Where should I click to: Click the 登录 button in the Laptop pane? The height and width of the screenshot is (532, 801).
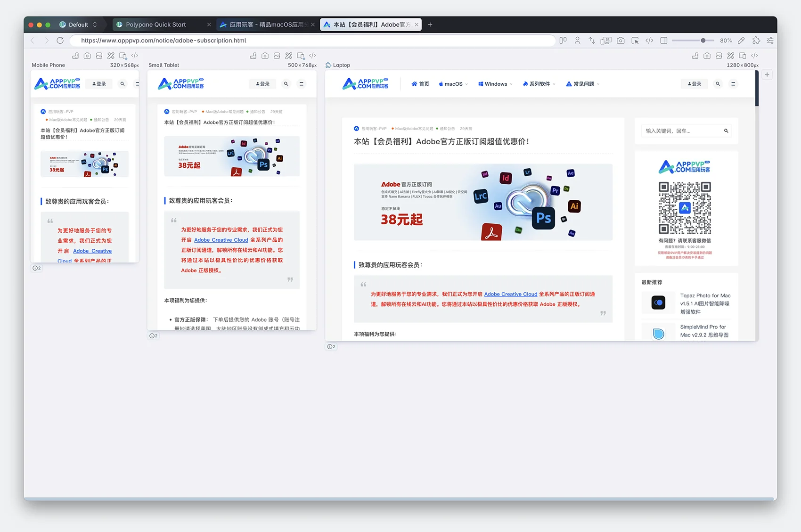click(x=694, y=84)
